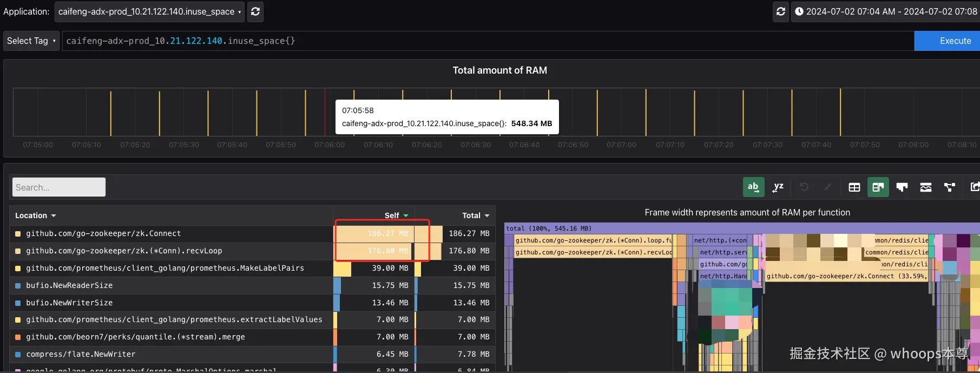
Task: Click the net/http.(*conn flamegraph frame
Action: [x=720, y=240]
